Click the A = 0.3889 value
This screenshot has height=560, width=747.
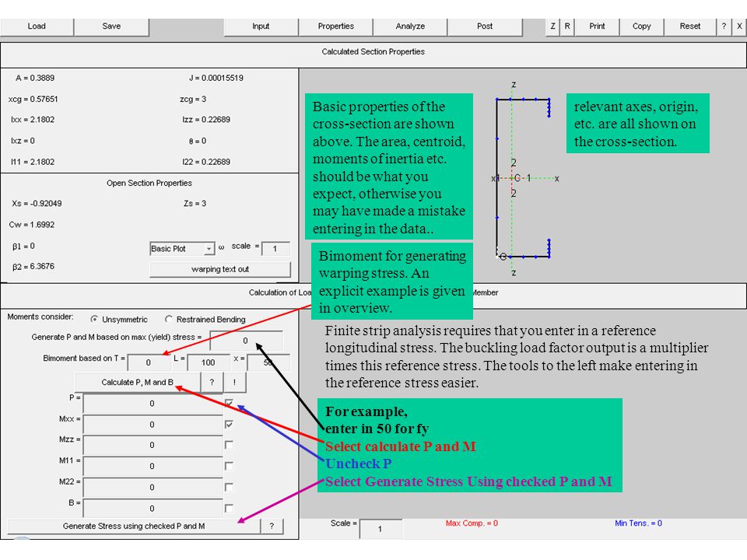coord(35,78)
